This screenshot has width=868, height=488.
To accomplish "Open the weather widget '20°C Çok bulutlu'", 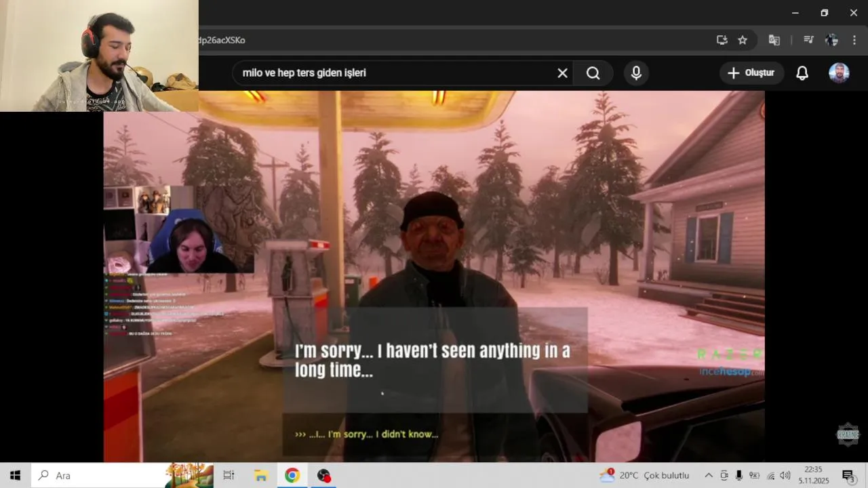I will click(644, 475).
